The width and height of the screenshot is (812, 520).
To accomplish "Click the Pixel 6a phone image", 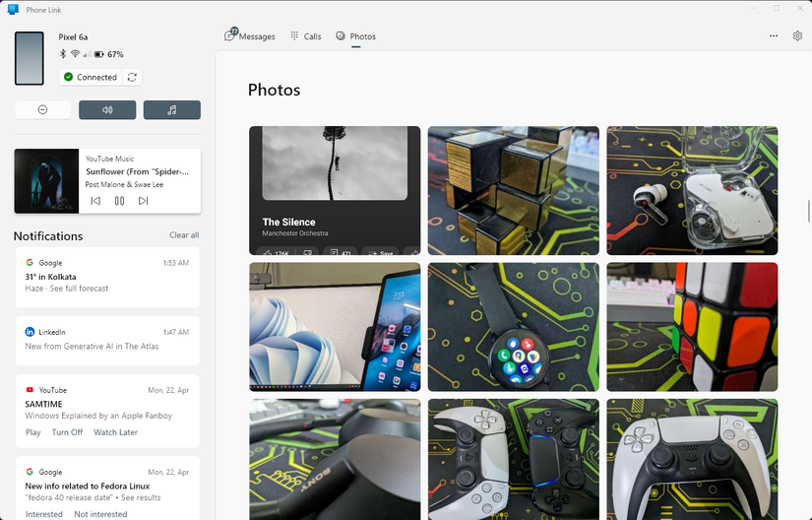I will click(29, 58).
